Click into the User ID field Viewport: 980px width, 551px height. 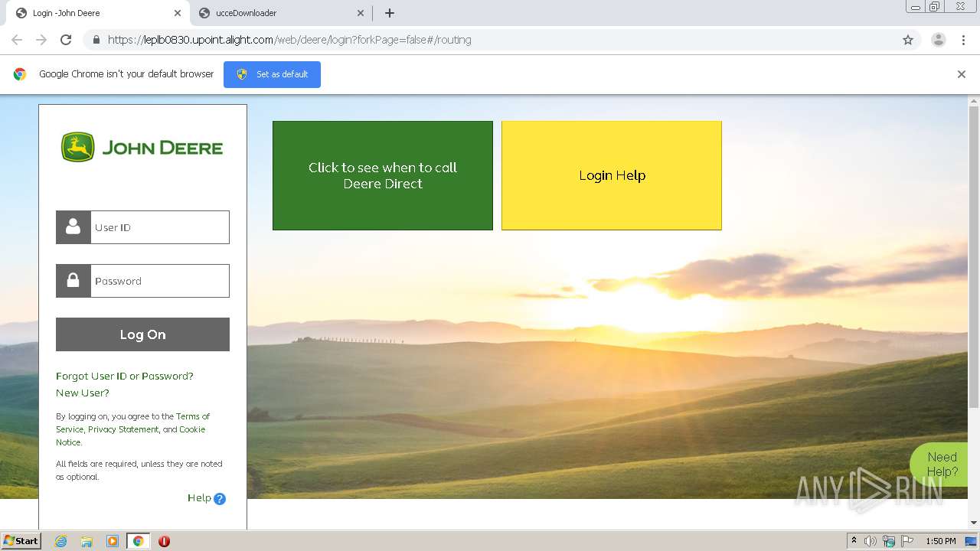click(x=160, y=227)
